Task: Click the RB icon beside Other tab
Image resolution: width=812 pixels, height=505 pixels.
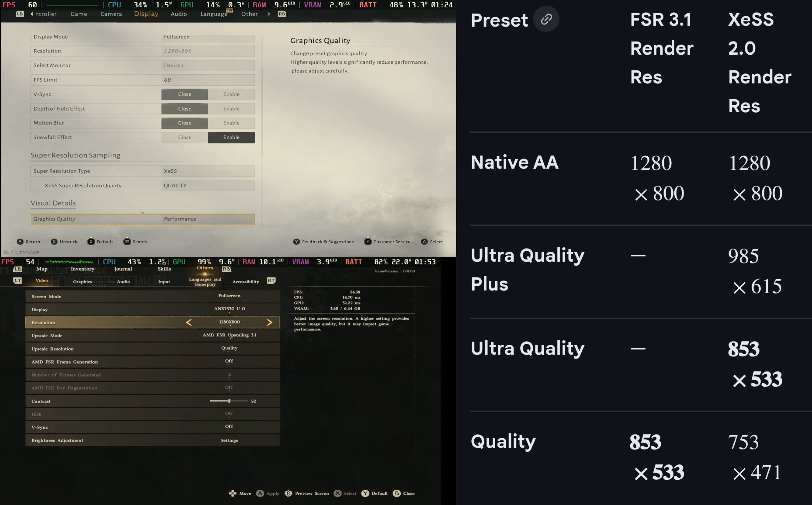Action: 282,14
